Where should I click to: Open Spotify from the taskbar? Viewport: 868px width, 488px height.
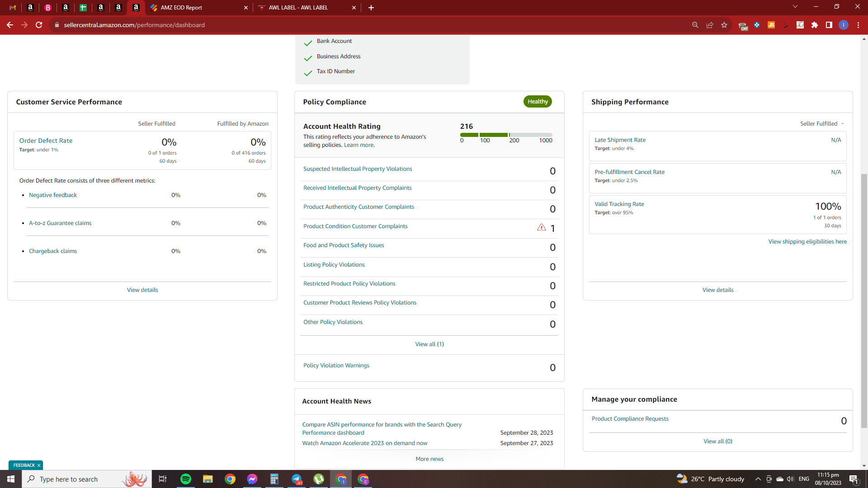(186, 479)
